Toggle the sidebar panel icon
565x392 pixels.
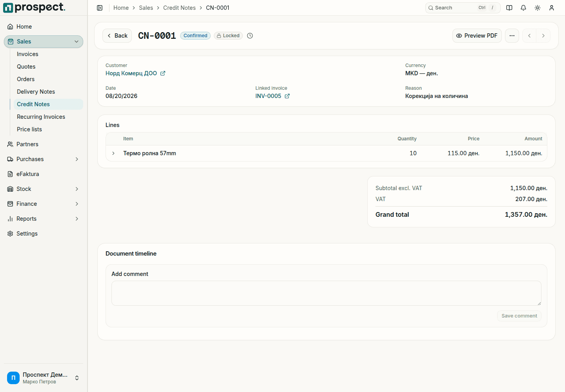pos(100,8)
